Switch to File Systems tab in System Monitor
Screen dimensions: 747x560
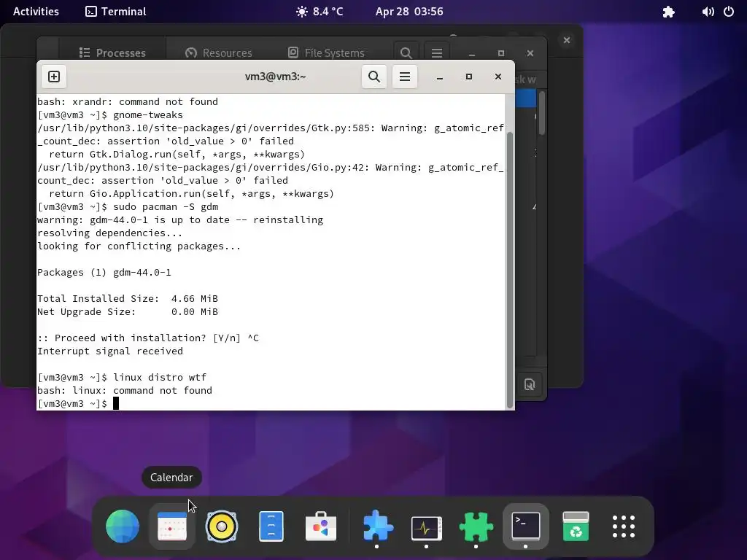coord(327,52)
